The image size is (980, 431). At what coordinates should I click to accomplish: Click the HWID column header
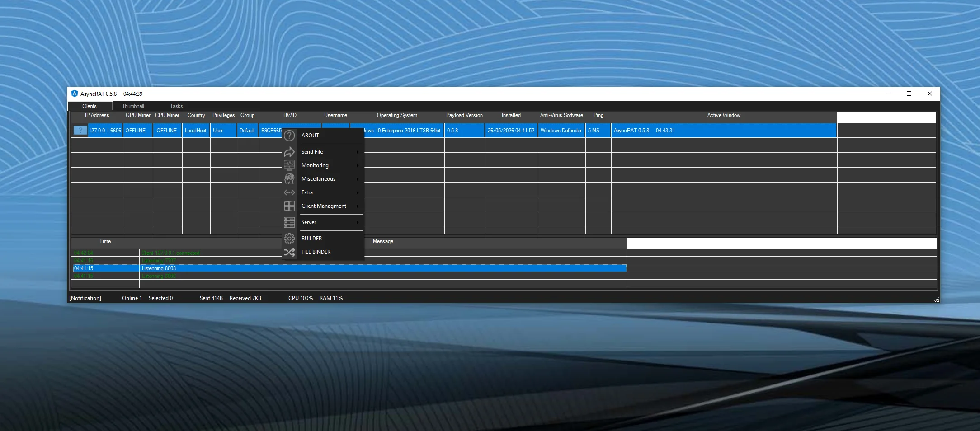[x=290, y=115]
